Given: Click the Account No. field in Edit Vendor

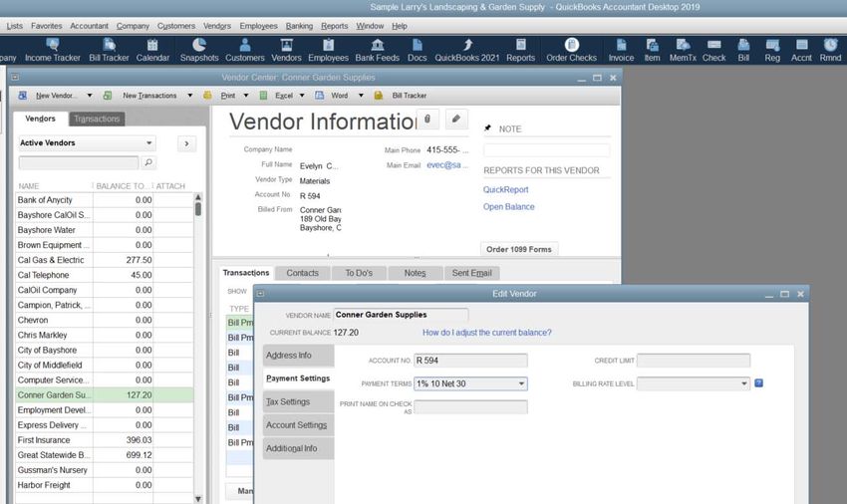Looking at the screenshot, I should (470, 361).
